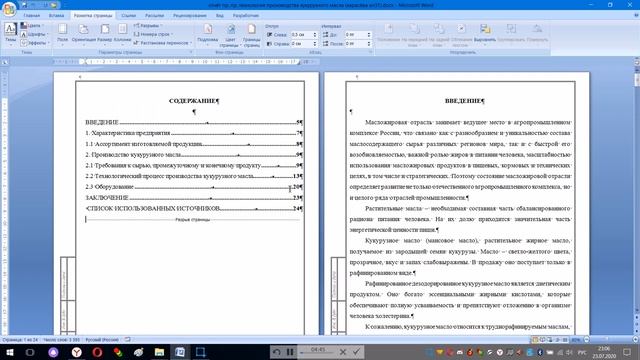Click the left indent (Слева) field
Viewport: 640px width, 360px height.
pos(301,35)
